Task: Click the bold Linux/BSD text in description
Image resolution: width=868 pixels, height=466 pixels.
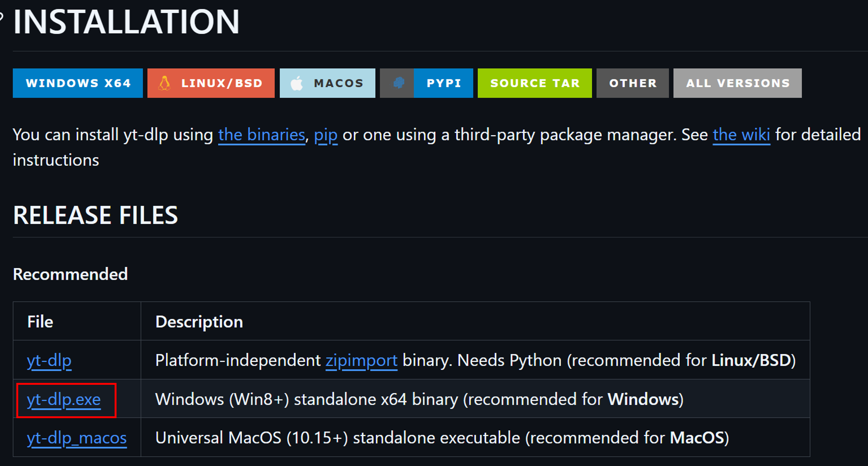Action: pyautogui.click(x=751, y=361)
